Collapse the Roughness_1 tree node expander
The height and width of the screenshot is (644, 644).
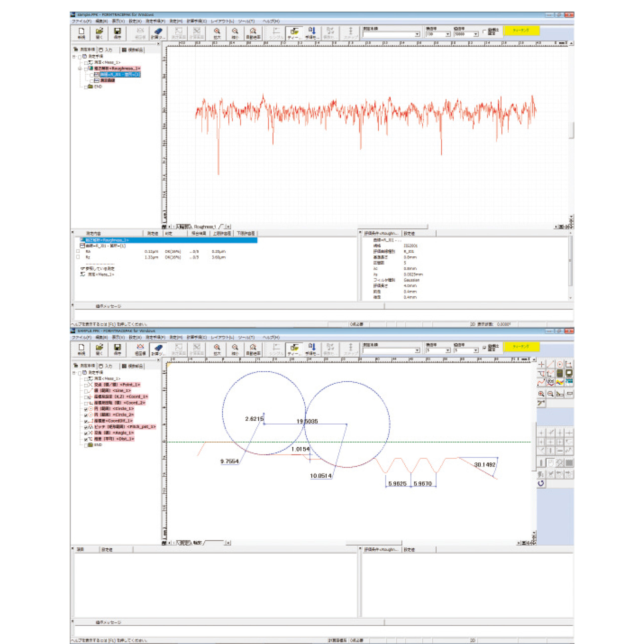(x=80, y=69)
